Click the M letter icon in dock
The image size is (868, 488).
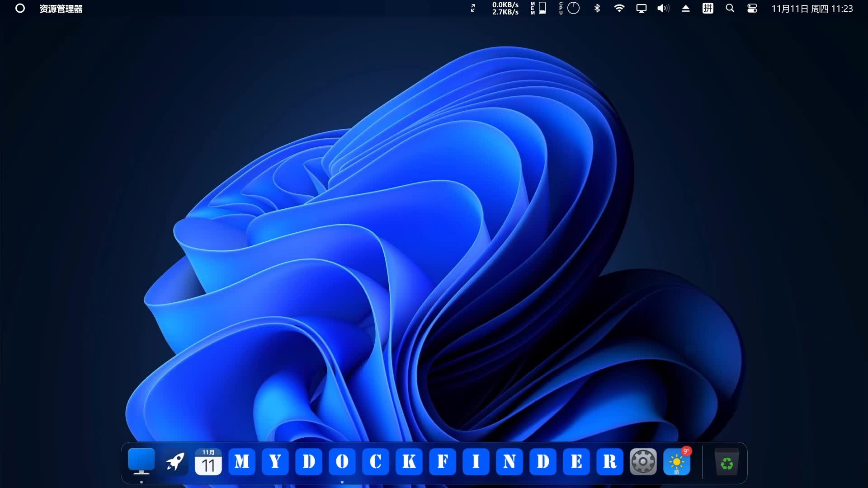point(241,462)
